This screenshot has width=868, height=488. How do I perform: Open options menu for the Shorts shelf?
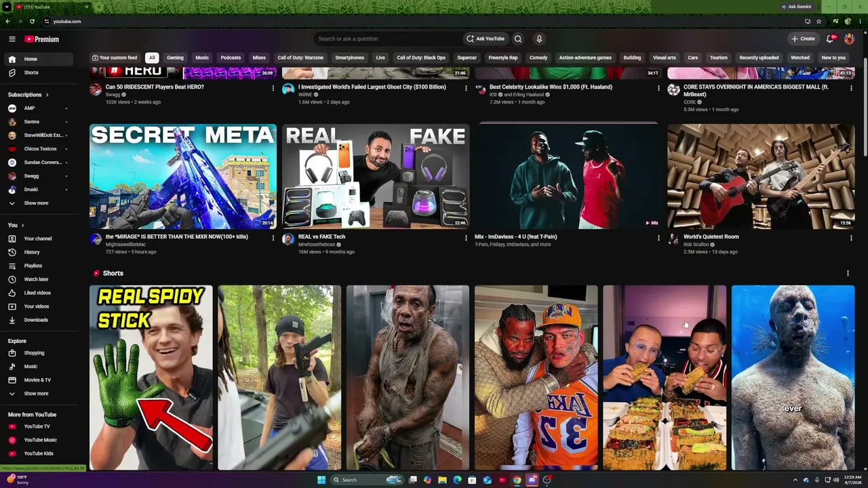848,273
